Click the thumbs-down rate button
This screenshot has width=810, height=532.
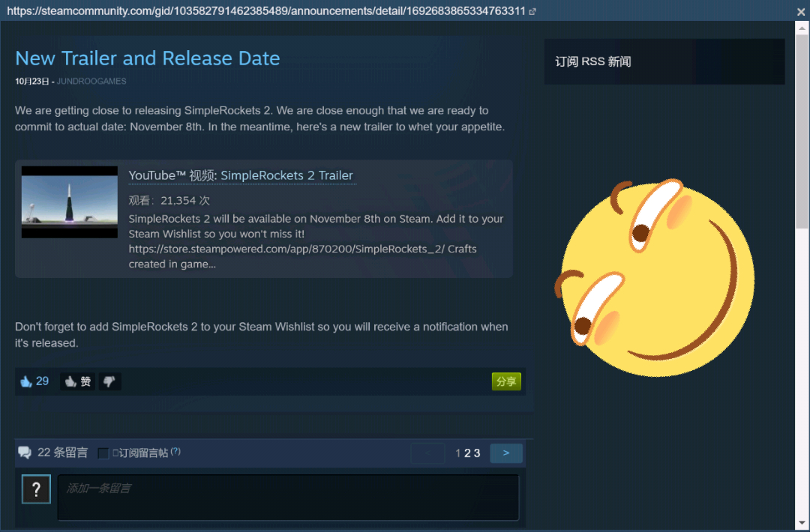[109, 381]
